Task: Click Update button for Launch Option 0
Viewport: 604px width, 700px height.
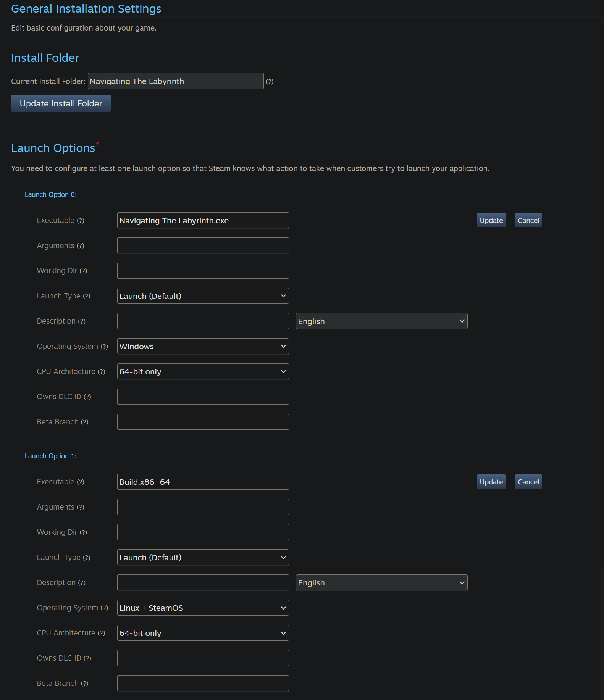Action: point(491,221)
